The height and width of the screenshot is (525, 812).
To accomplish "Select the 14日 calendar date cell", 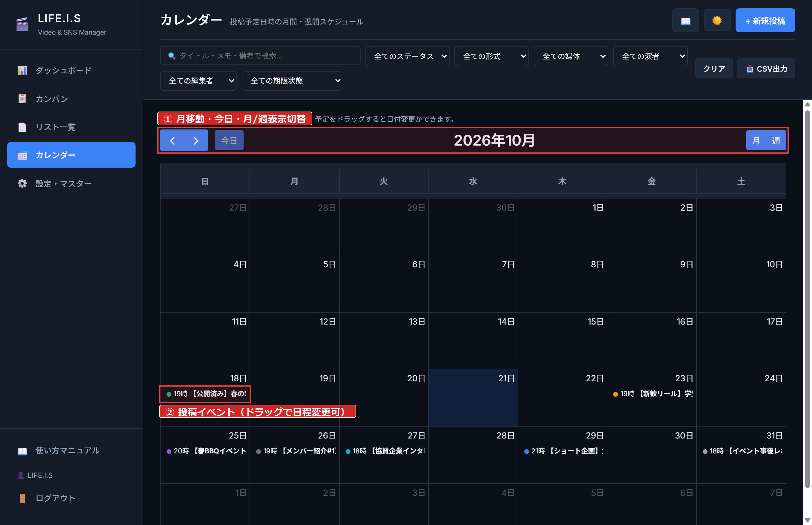I will 473,341.
